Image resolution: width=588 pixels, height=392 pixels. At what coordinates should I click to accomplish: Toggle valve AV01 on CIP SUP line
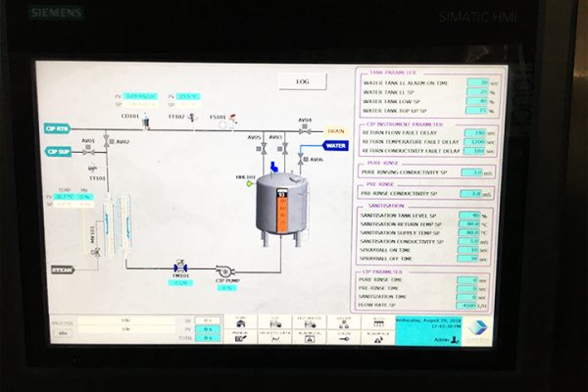pos(88,152)
